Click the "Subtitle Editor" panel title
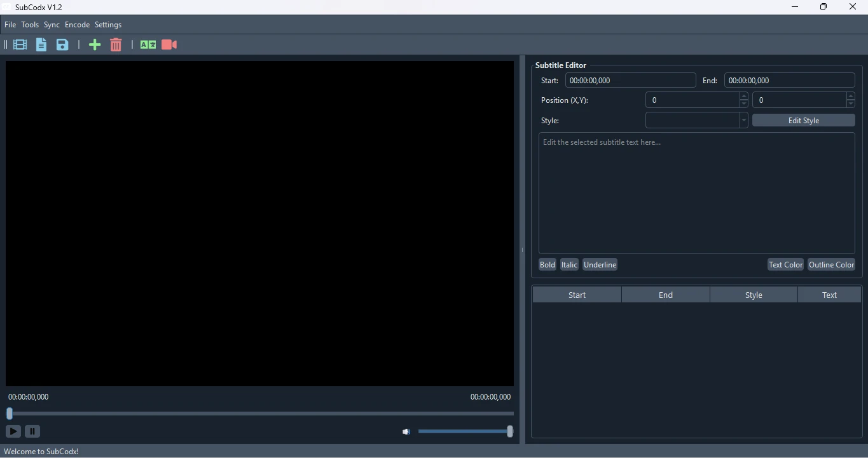 tap(561, 65)
